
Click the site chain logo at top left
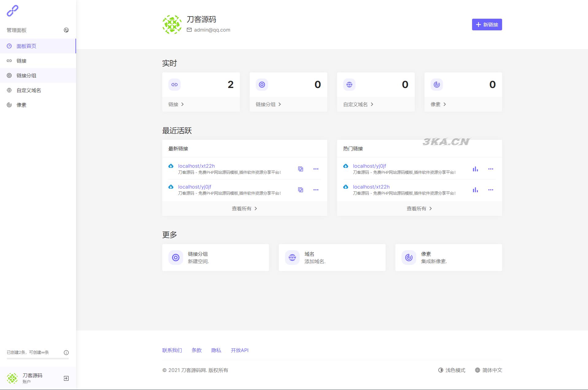[x=13, y=11]
